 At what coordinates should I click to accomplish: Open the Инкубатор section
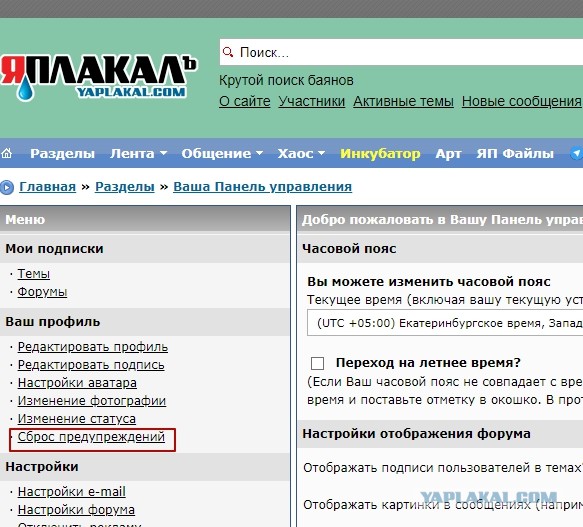(380, 153)
